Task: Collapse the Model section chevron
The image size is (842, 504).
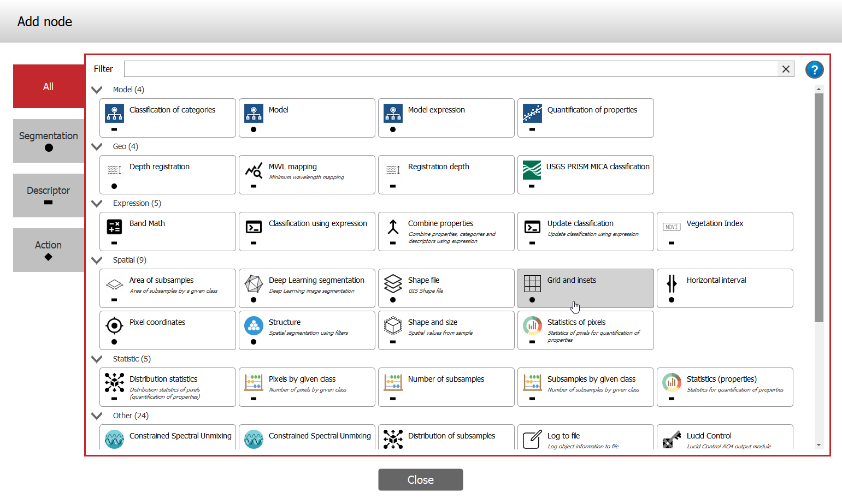Action: [x=97, y=90]
